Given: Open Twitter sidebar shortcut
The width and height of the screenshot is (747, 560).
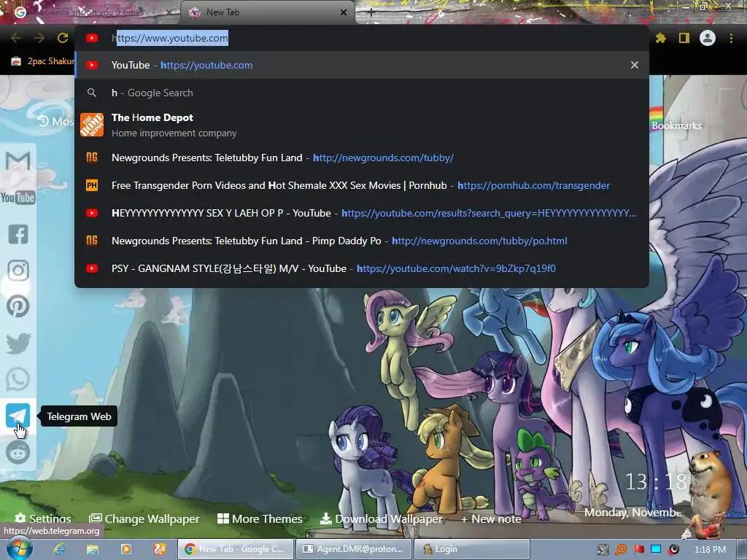Looking at the screenshot, I should point(18,343).
